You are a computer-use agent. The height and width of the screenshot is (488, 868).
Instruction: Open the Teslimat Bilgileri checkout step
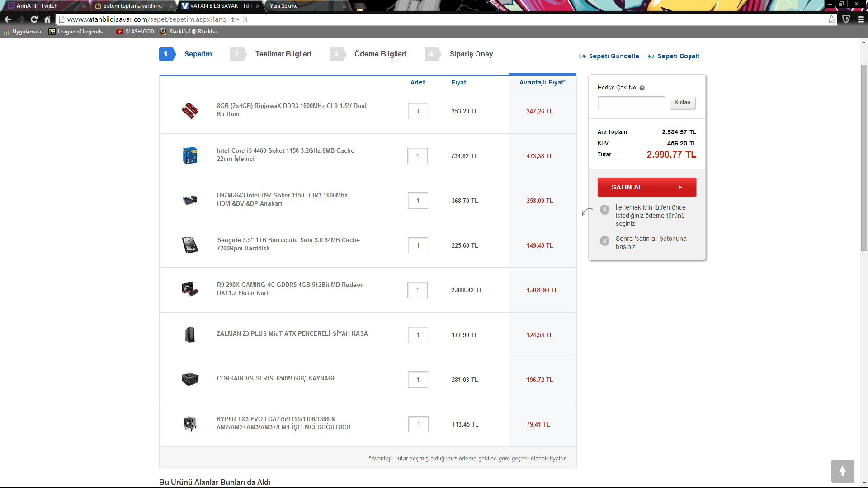click(283, 54)
